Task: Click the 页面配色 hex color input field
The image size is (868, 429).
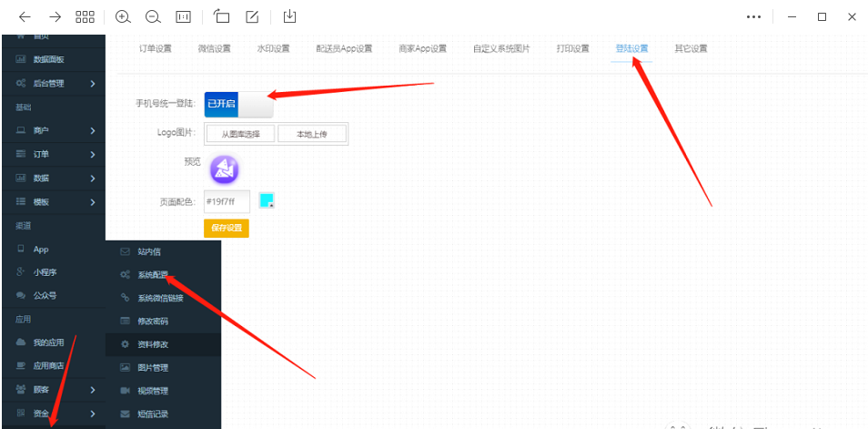Action: click(227, 201)
